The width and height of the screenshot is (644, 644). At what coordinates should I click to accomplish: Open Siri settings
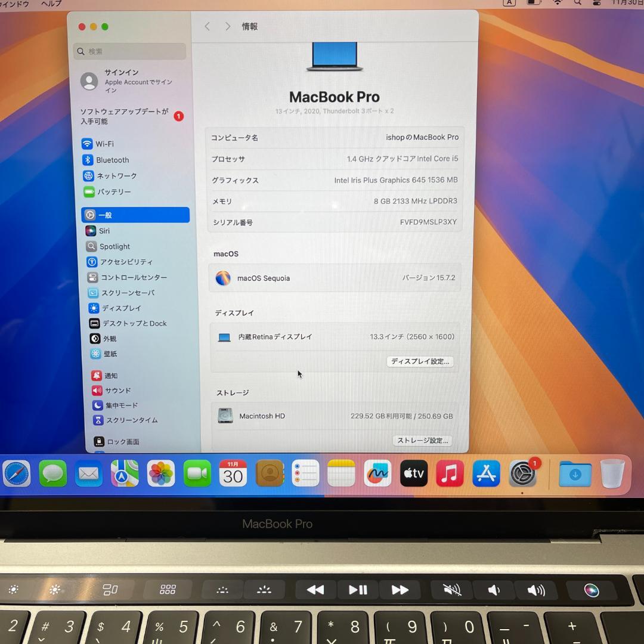[104, 230]
